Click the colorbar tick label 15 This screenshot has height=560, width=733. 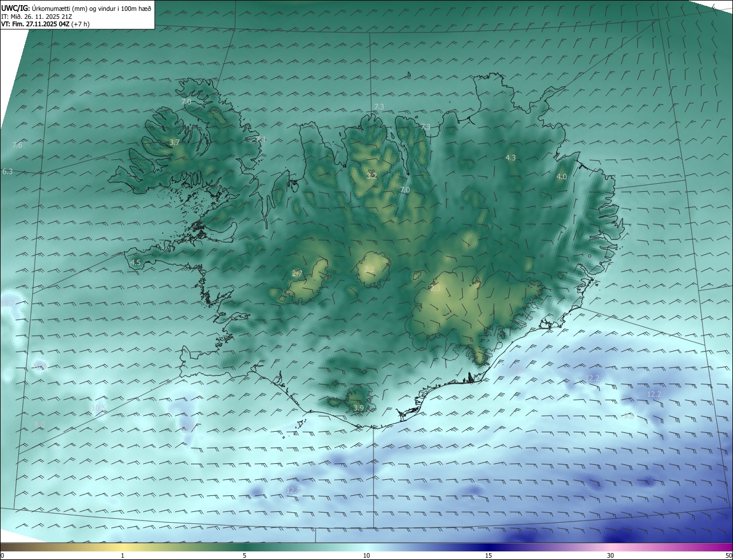(x=488, y=555)
